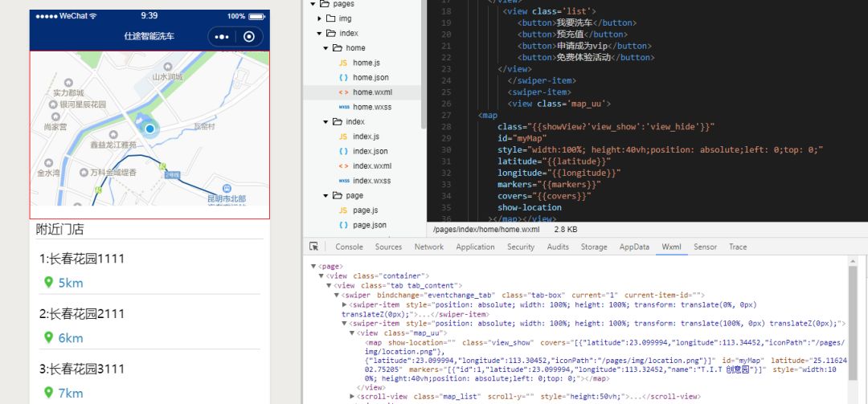Open the AppData tab
The width and height of the screenshot is (868, 404).
[634, 247]
